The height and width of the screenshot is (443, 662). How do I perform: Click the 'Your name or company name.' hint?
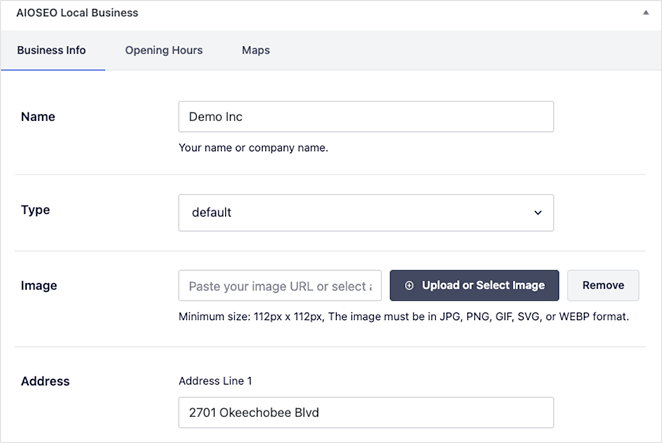[x=253, y=148]
